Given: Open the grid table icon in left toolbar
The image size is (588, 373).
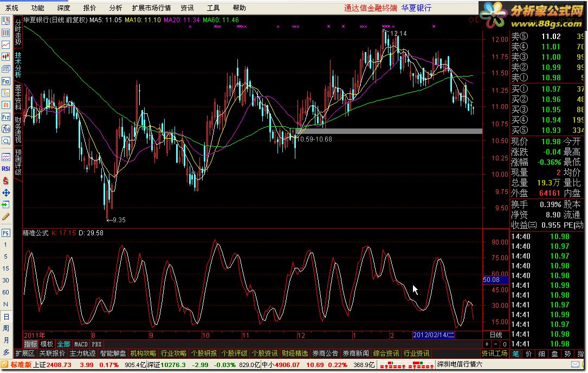Looking at the screenshot, I should 5,33.
